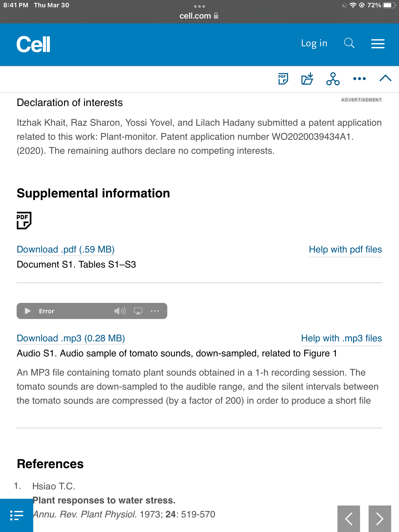Open the three-dot more options in toolbar

(x=360, y=78)
